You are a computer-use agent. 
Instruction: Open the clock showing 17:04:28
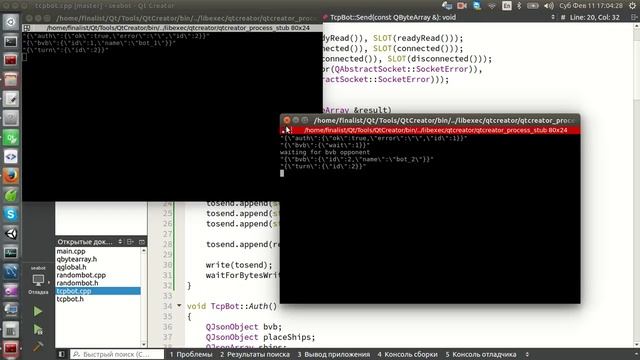(591, 6)
